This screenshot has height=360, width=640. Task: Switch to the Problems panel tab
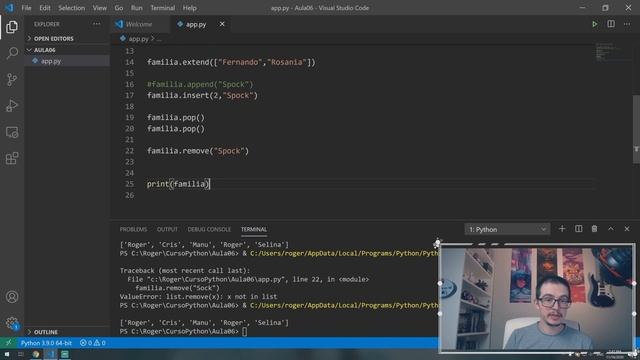pyautogui.click(x=133, y=229)
